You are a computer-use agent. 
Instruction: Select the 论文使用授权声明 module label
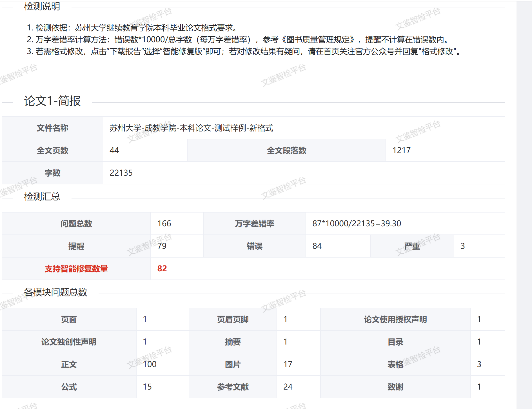pyautogui.click(x=395, y=319)
